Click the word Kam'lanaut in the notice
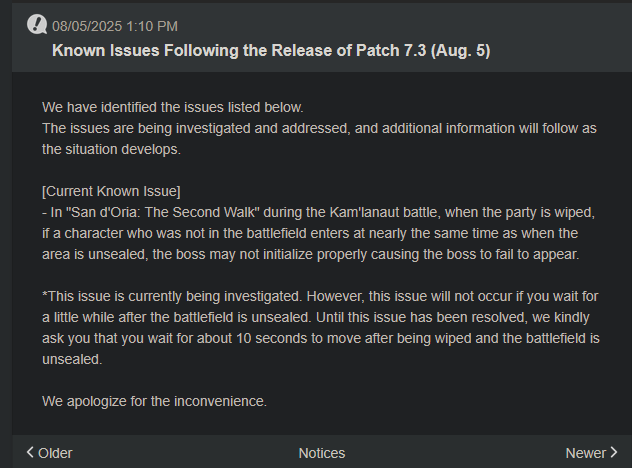632x468 pixels. (x=364, y=212)
